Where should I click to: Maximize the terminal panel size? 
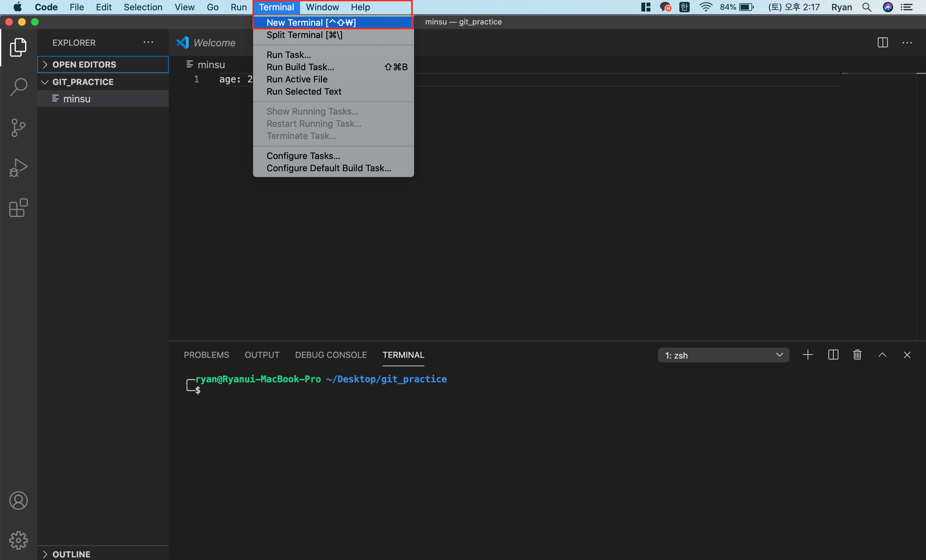click(x=883, y=355)
